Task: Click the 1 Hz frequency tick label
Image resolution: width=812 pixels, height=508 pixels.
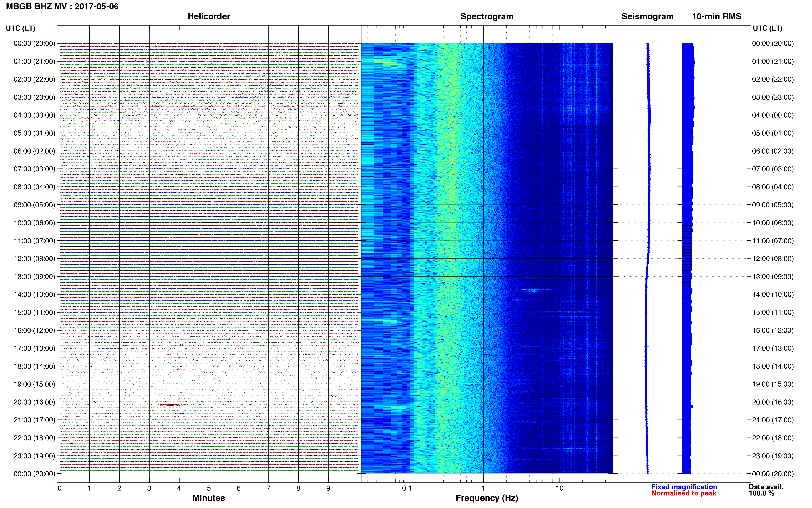Action: (x=483, y=488)
